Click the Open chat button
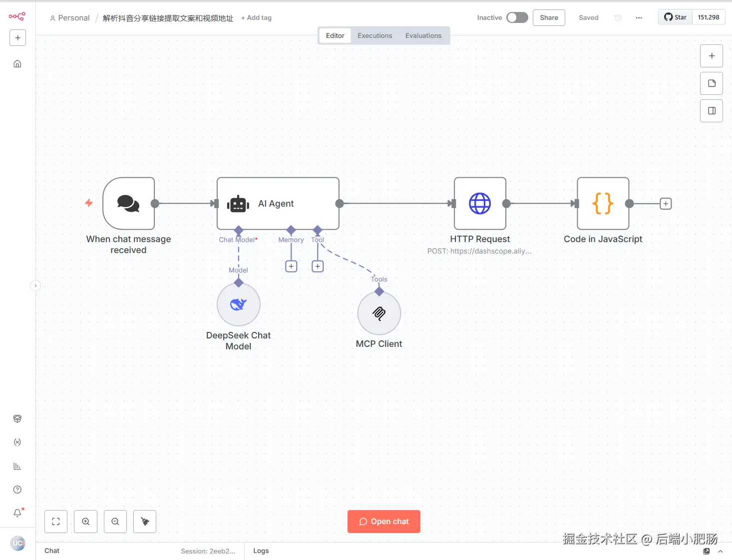 [384, 522]
